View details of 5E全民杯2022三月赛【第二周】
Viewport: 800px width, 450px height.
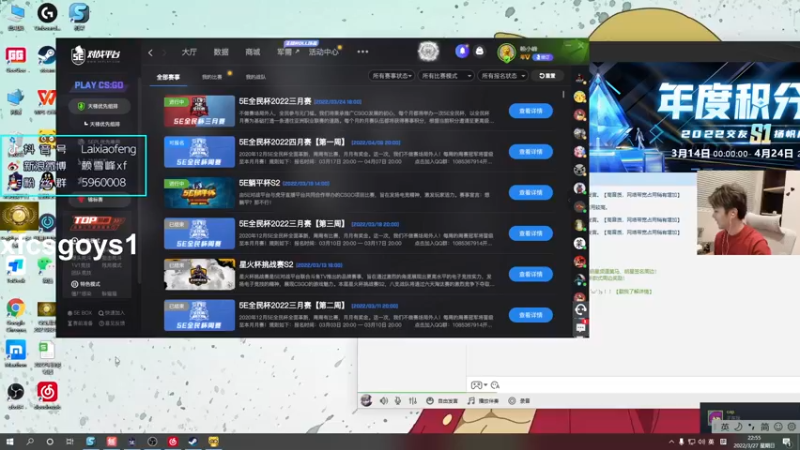(x=531, y=315)
